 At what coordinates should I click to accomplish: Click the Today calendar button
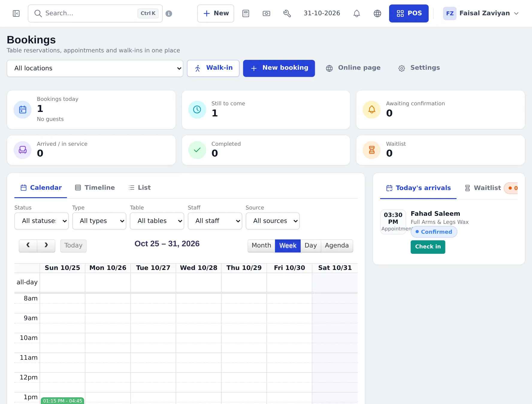coord(73,246)
